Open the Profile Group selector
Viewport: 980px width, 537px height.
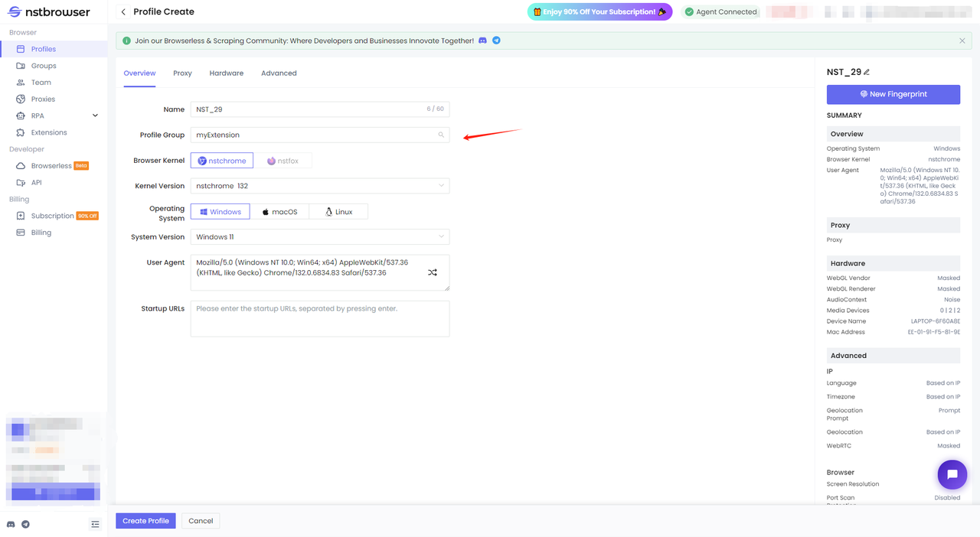[320, 135]
